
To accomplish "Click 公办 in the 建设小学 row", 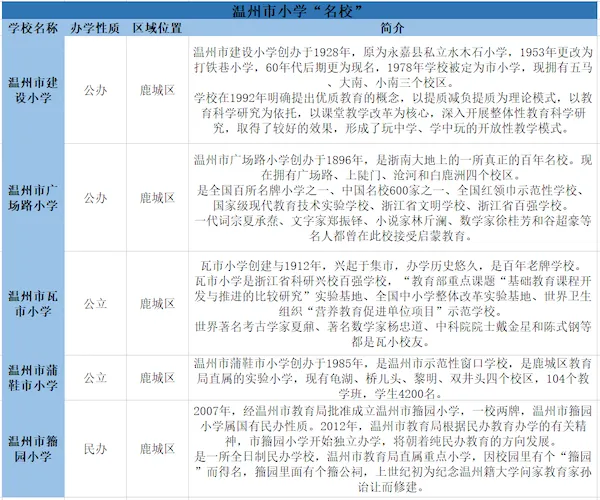I will [x=96, y=90].
